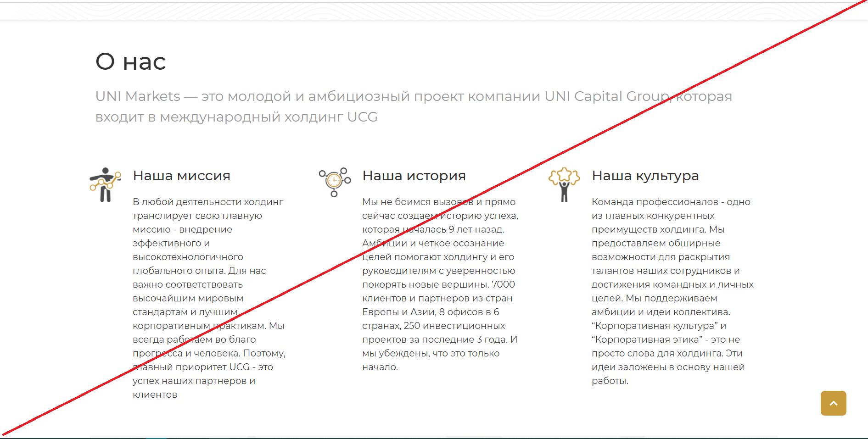The image size is (868, 439).
Task: Click the word "клиентов" ending the mission text
Action: (x=155, y=395)
